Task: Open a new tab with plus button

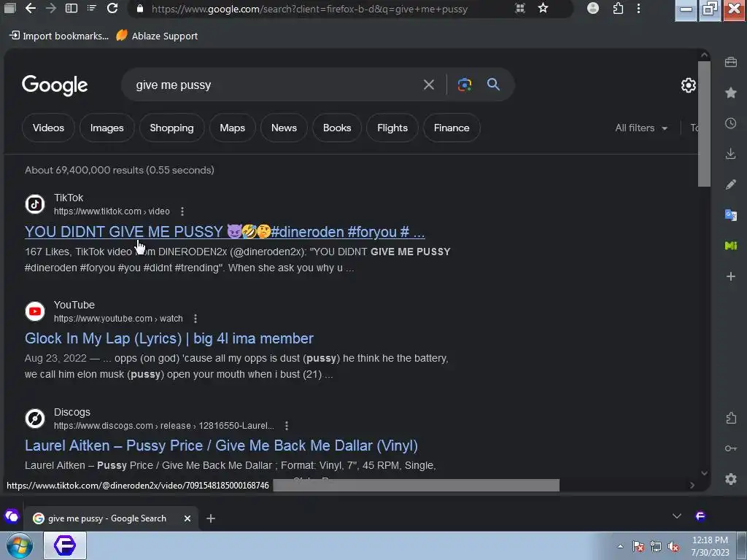Action: point(211,518)
